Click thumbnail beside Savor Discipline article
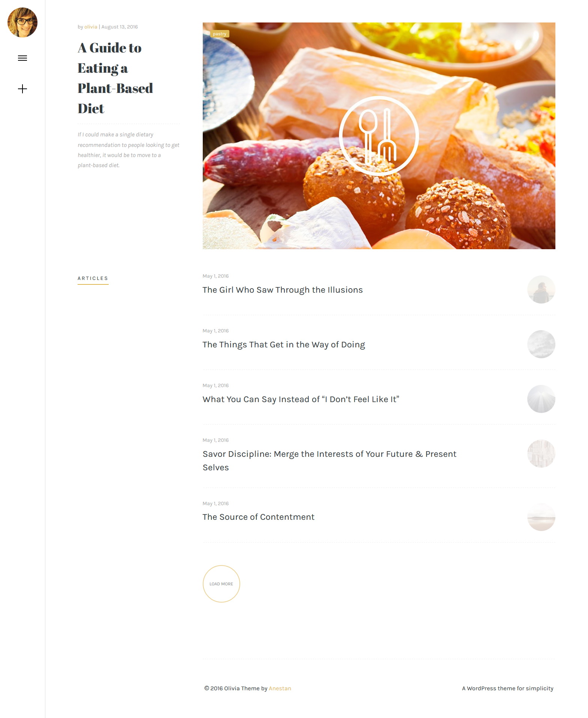The height and width of the screenshot is (718, 588). (x=541, y=454)
